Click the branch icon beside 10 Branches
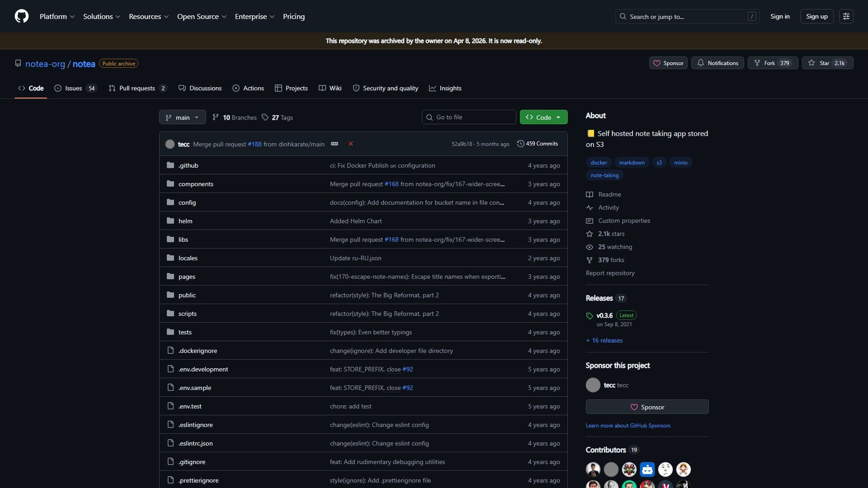 click(216, 117)
